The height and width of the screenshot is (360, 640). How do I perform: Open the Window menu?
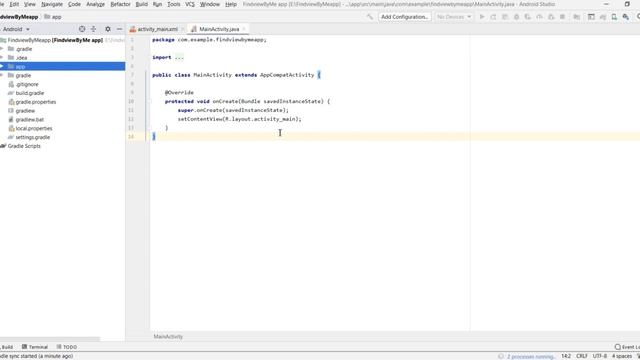(210, 4)
